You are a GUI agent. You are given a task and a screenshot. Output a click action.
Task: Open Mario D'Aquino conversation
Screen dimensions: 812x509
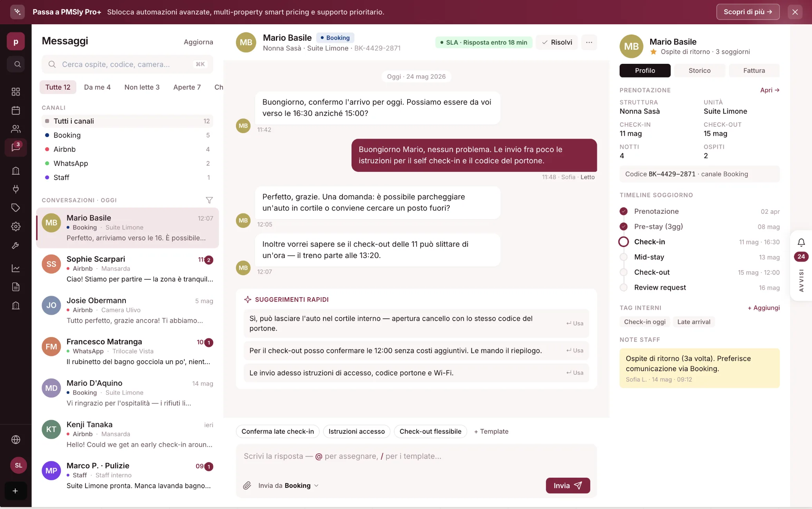pyautogui.click(x=127, y=393)
